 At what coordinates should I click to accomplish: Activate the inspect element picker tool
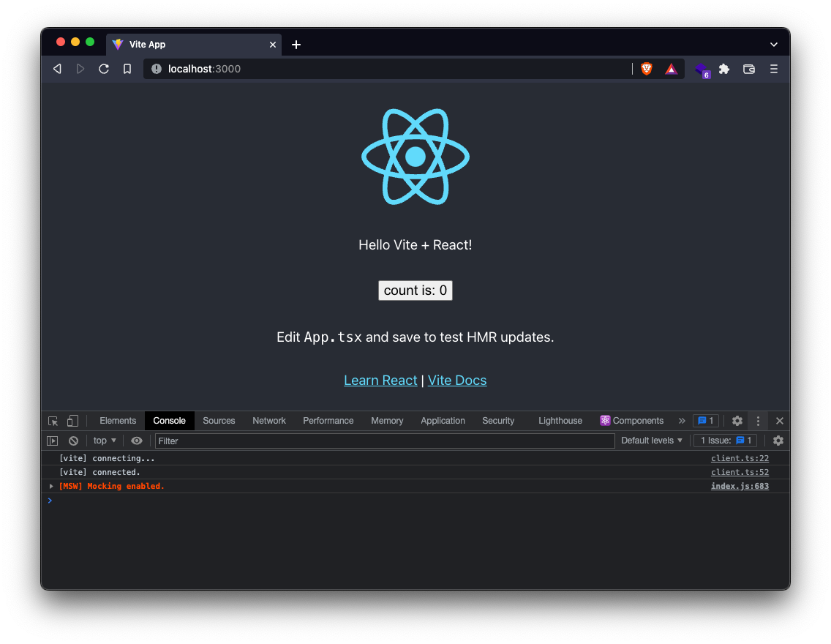click(x=53, y=421)
